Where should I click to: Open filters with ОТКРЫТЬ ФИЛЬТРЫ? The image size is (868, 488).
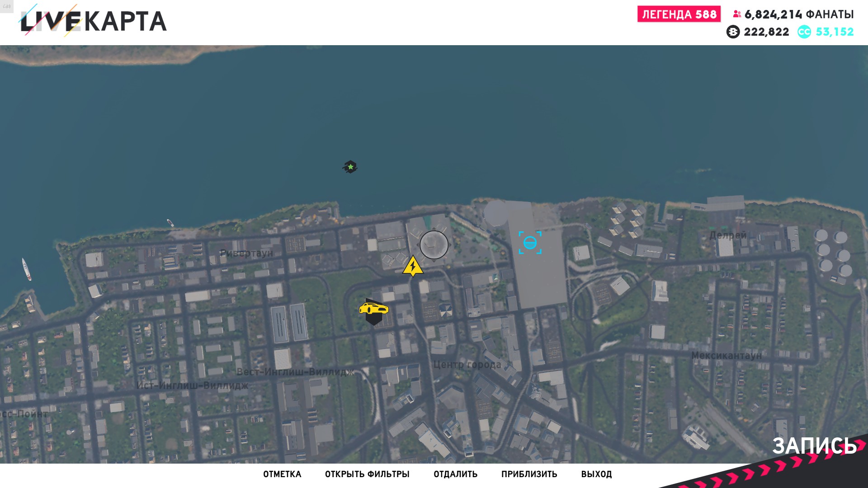pyautogui.click(x=367, y=474)
